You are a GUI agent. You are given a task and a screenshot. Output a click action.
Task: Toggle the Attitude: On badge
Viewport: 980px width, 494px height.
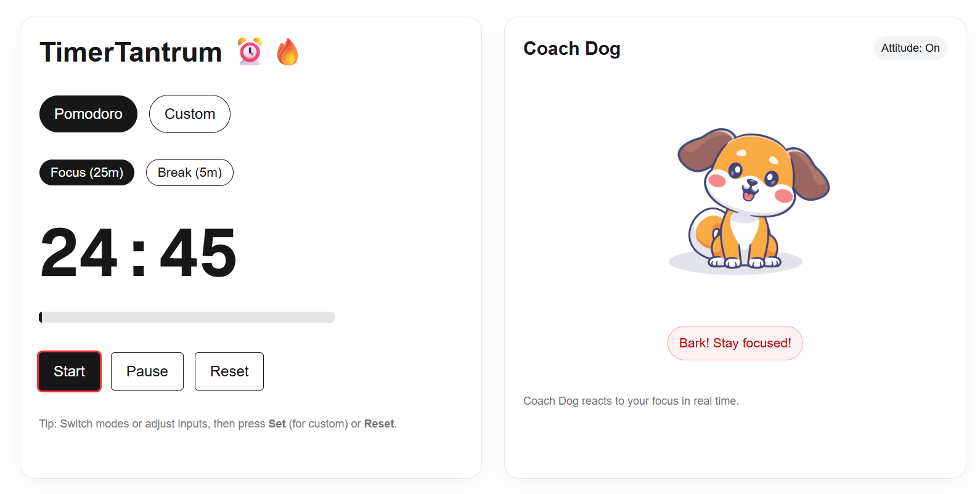click(x=910, y=48)
